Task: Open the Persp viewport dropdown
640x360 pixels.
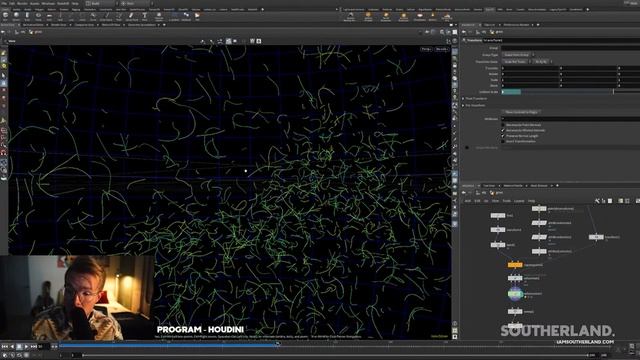Action: [x=426, y=49]
